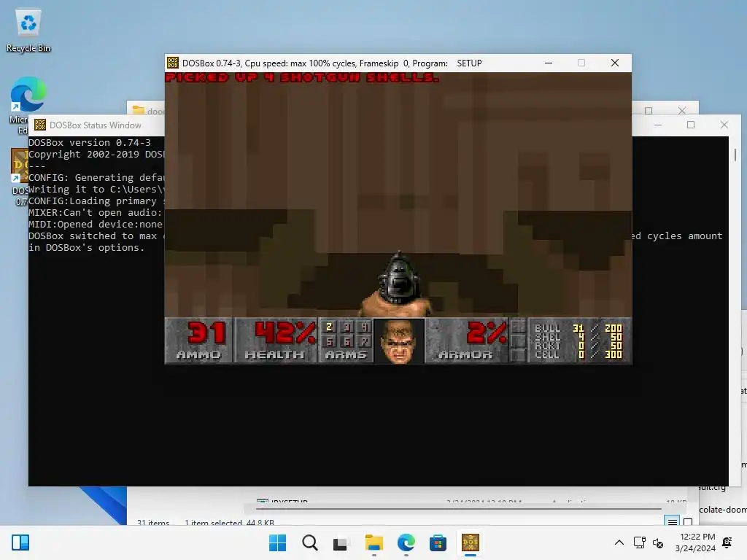Click the DOSBox Status Window icon
Image resolution: width=747 pixels, height=560 pixels.
click(40, 125)
